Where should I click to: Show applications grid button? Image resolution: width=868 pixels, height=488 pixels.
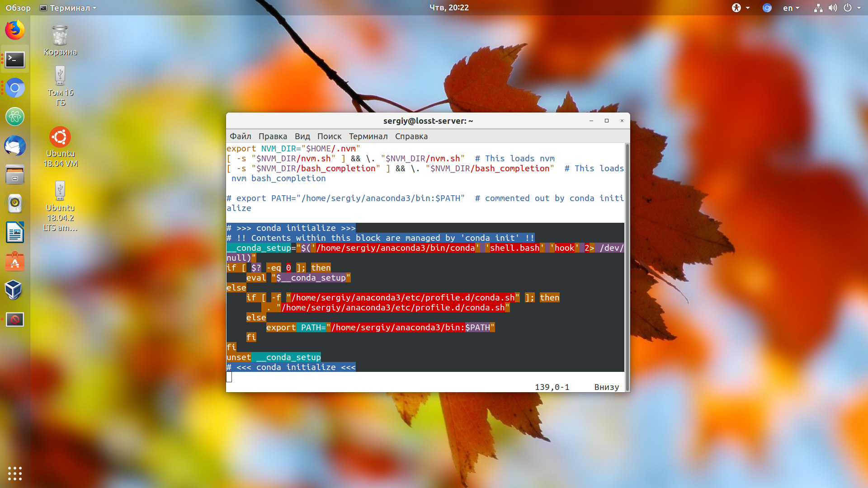click(15, 473)
